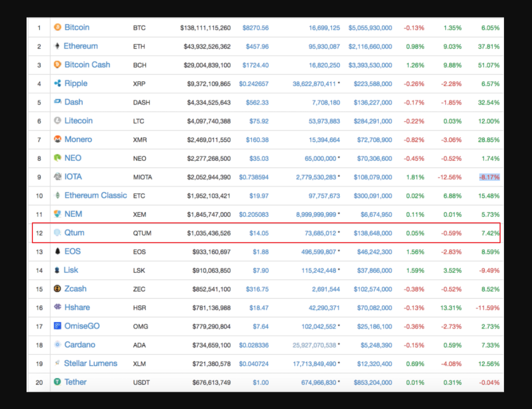Click the Lisk logo icon
Viewport: 532px width, 409px height.
tap(57, 270)
